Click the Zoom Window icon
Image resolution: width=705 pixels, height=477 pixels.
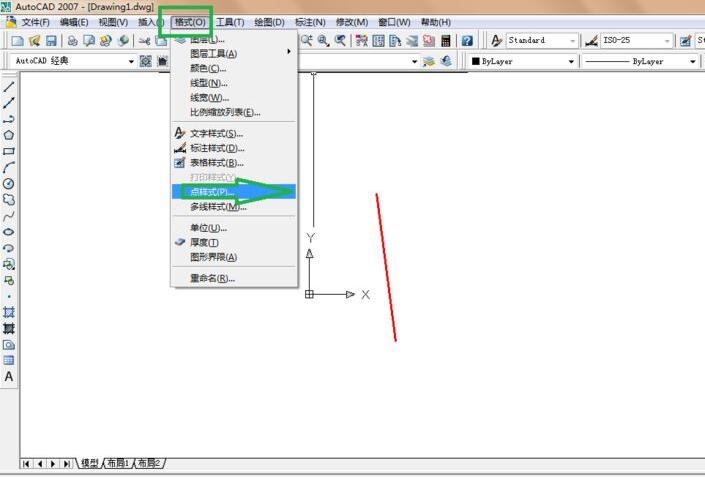coord(323,41)
